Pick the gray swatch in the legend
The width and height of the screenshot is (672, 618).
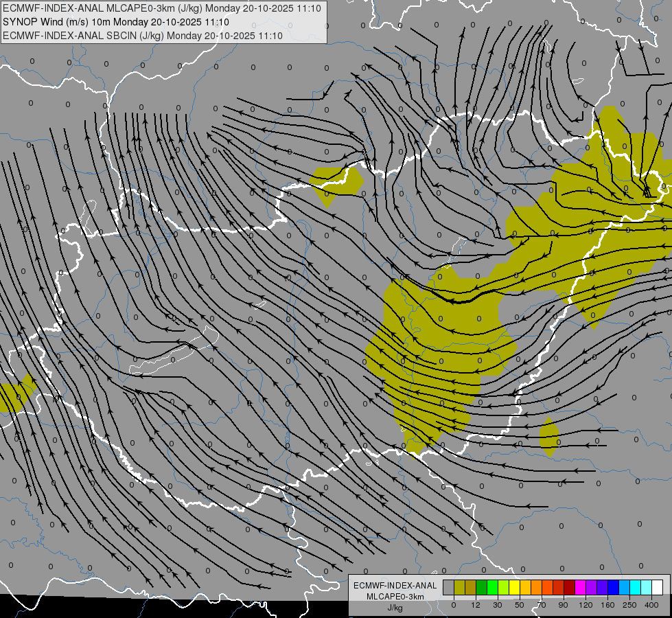449,587
